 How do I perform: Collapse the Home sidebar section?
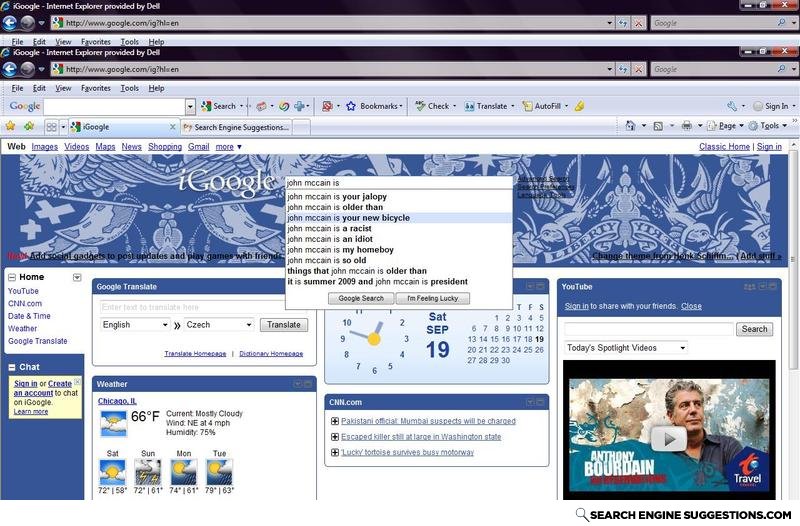pyautogui.click(x=12, y=277)
